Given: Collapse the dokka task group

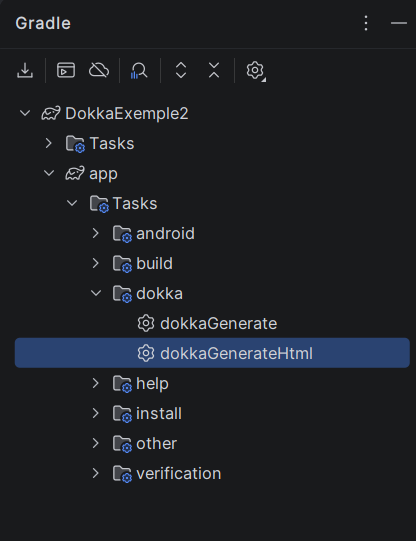Looking at the screenshot, I should click(96, 293).
